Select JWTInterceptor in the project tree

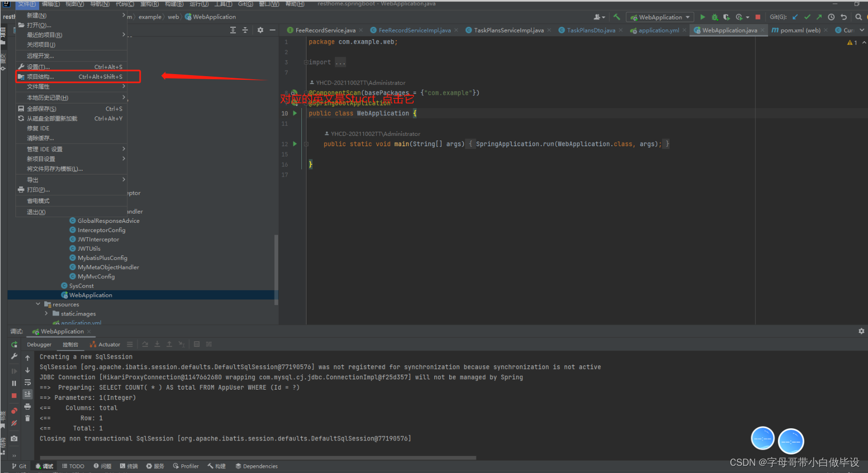tap(98, 239)
